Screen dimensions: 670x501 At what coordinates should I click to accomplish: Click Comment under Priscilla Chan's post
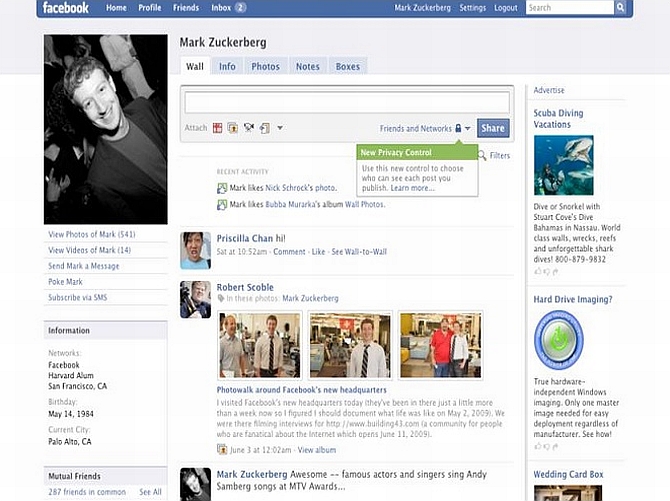[289, 252]
